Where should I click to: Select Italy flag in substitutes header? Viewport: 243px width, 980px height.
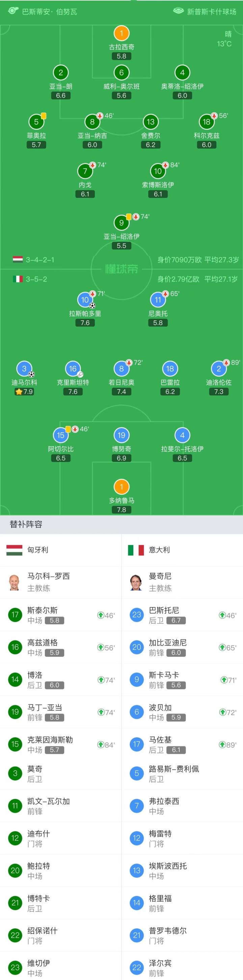(x=136, y=550)
